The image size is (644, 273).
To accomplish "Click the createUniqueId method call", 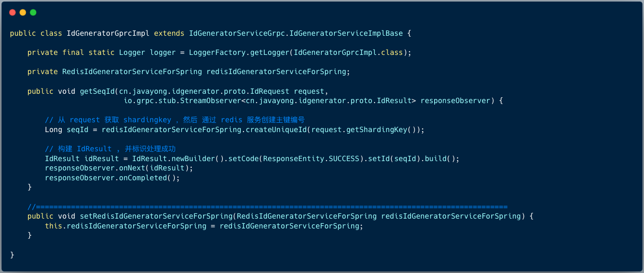I will click(276, 130).
